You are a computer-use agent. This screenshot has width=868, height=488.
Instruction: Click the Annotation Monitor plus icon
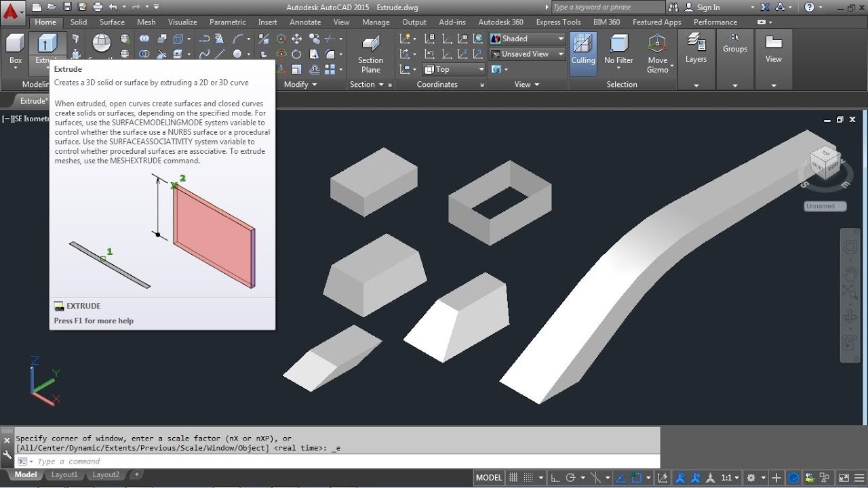[x=776, y=478]
